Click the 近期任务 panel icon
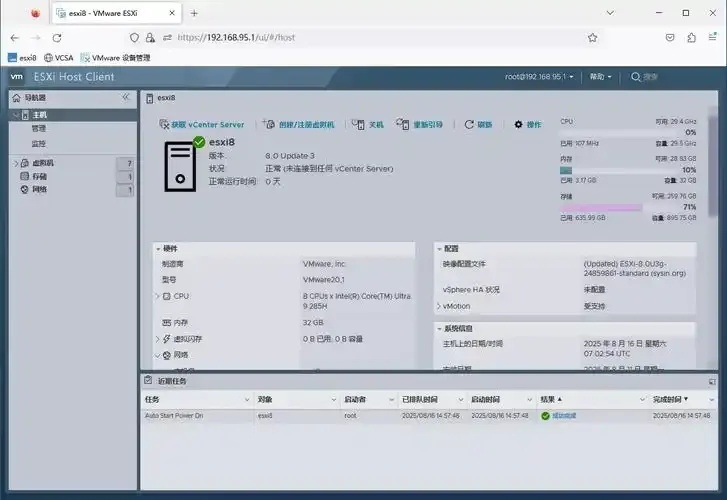The height and width of the screenshot is (500, 727). (148, 380)
